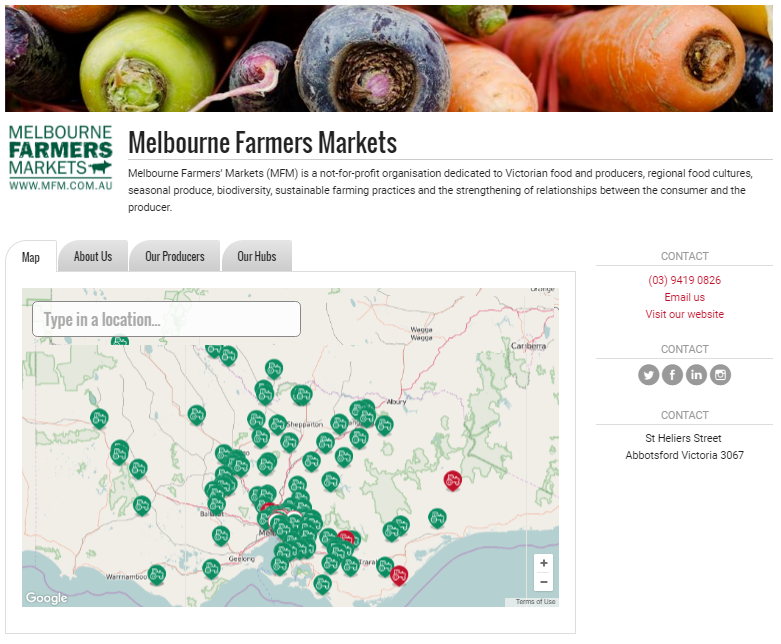Image resolution: width=781 pixels, height=644 pixels.
Task: Go to the Our Hubs tab
Action: pos(256,256)
